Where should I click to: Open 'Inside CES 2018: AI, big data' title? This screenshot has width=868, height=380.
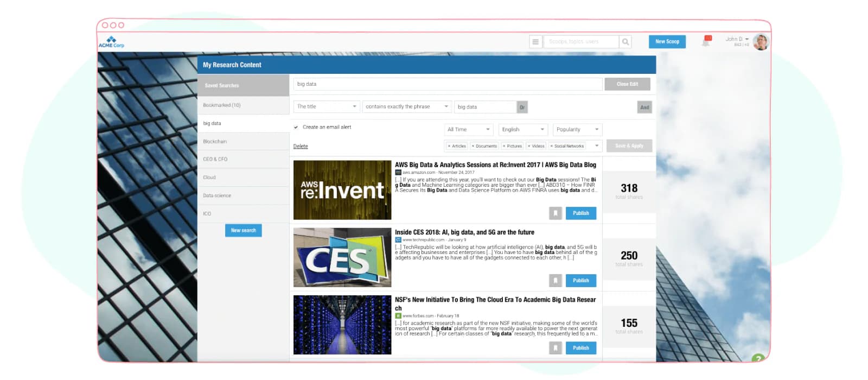coord(464,232)
